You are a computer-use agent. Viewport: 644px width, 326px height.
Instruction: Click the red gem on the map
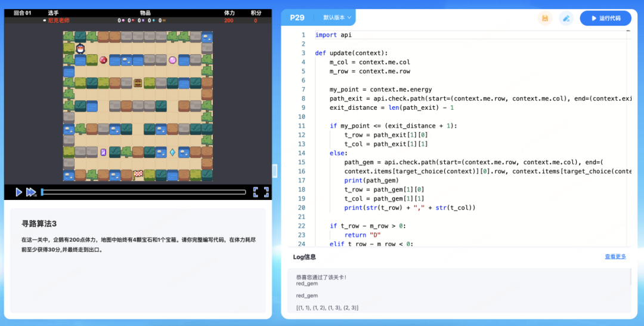click(x=104, y=60)
